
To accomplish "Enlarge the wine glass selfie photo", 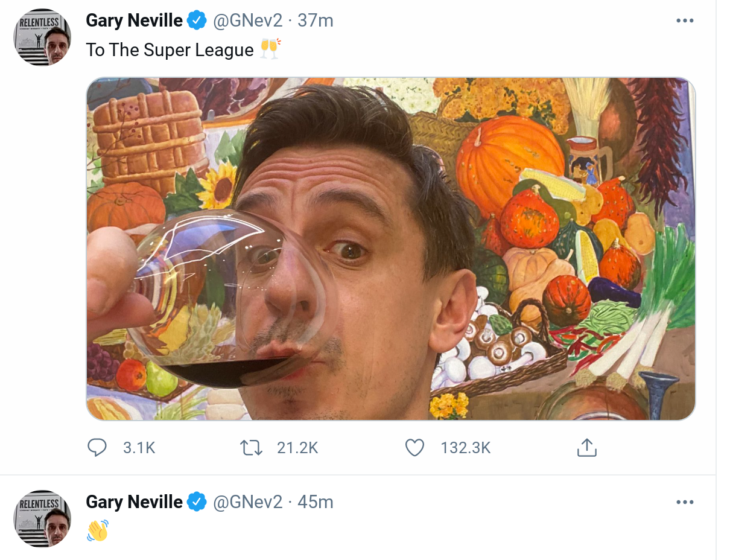I will tap(391, 249).
